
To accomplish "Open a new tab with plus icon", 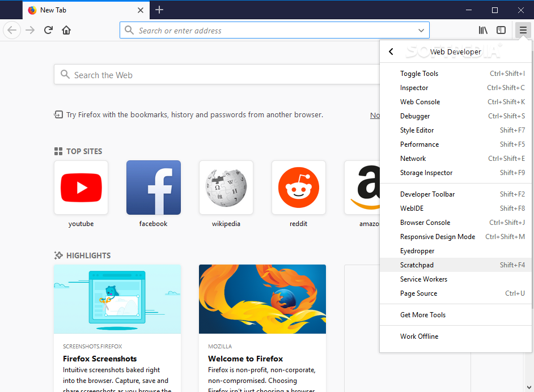I will click(159, 10).
